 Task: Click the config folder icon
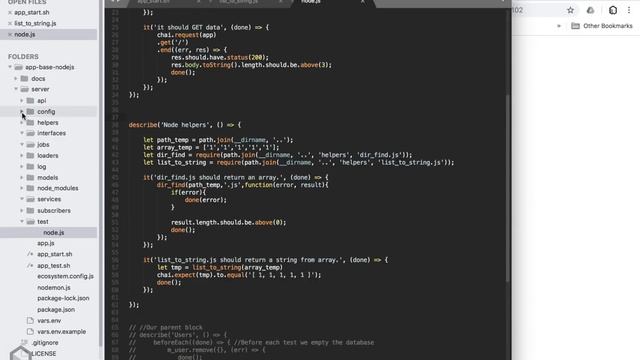point(30,111)
